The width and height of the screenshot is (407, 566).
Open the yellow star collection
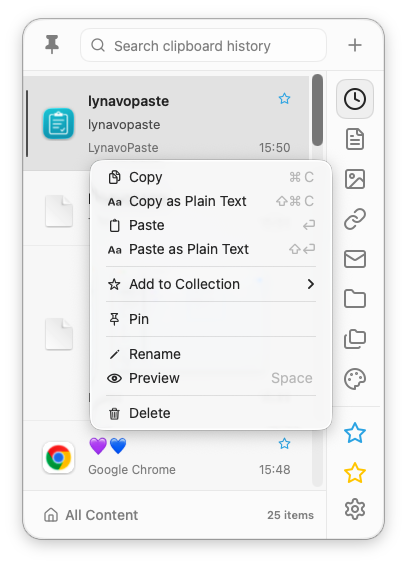point(355,473)
